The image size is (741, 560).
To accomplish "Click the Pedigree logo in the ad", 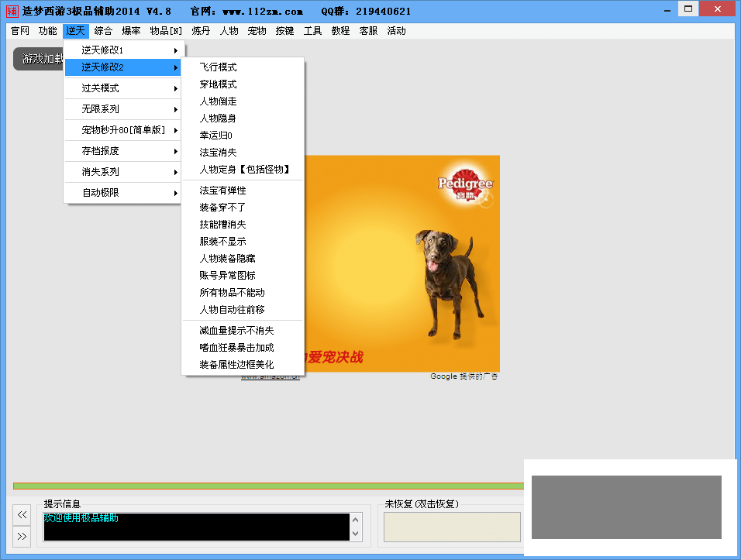I will pos(465,184).
